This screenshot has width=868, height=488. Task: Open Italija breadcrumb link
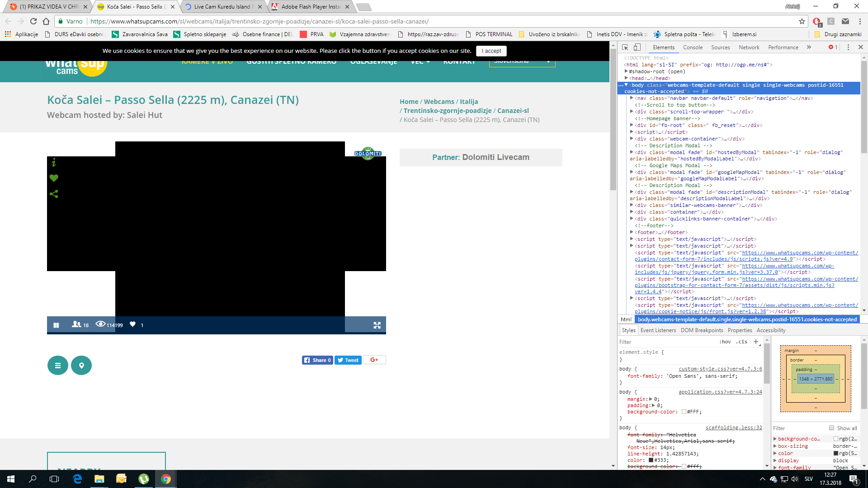tap(469, 102)
